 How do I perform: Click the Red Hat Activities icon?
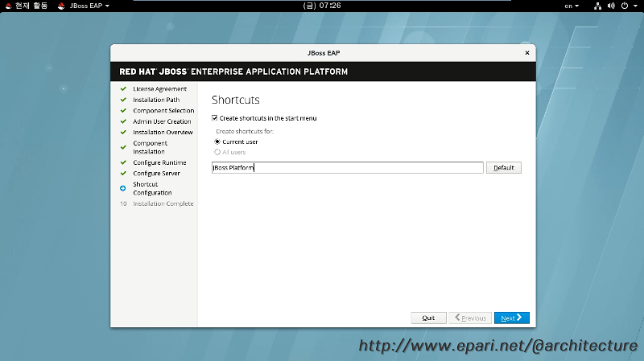tap(8, 6)
